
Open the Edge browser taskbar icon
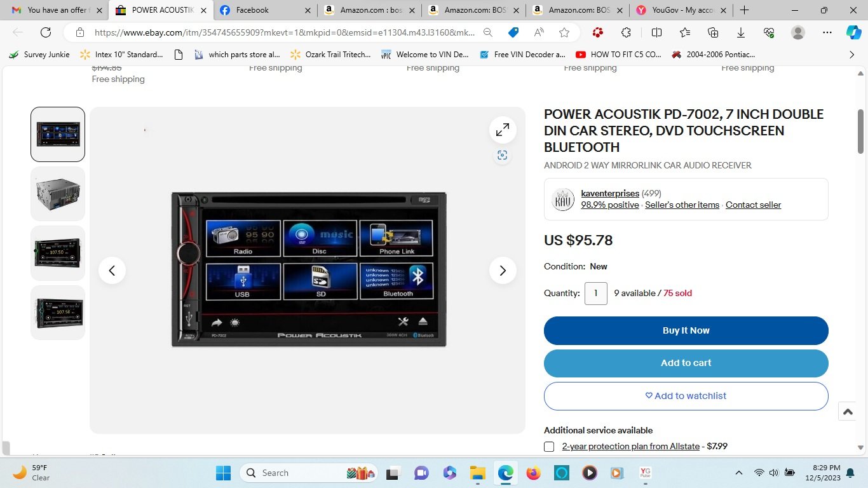(x=505, y=473)
